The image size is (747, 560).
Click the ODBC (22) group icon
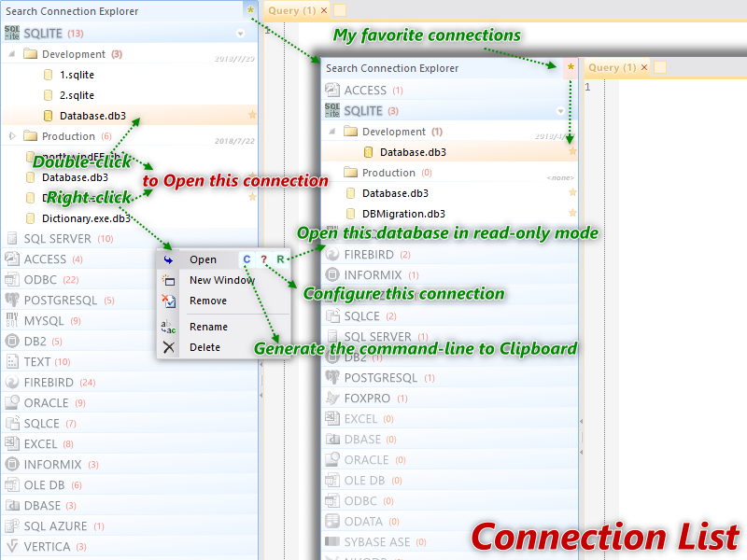click(x=12, y=279)
